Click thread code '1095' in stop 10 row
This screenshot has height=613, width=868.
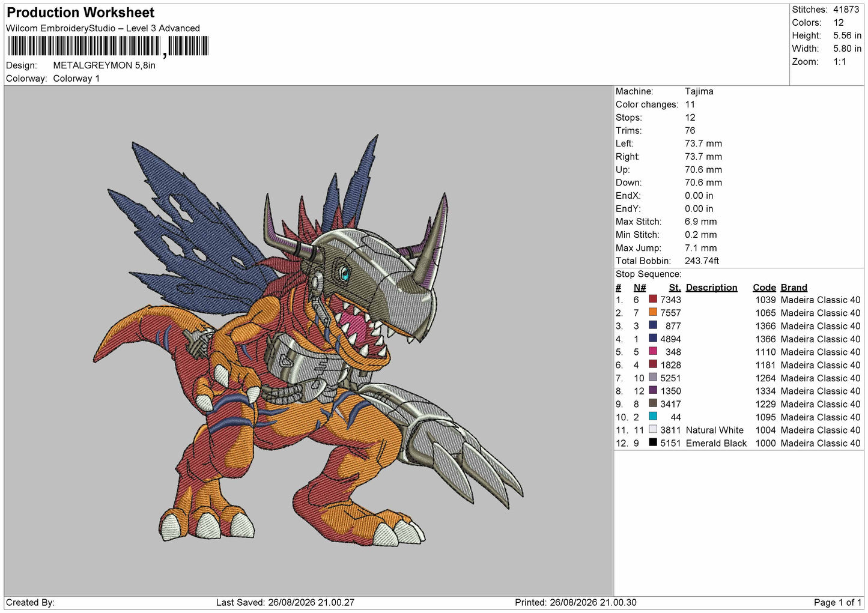(x=766, y=417)
